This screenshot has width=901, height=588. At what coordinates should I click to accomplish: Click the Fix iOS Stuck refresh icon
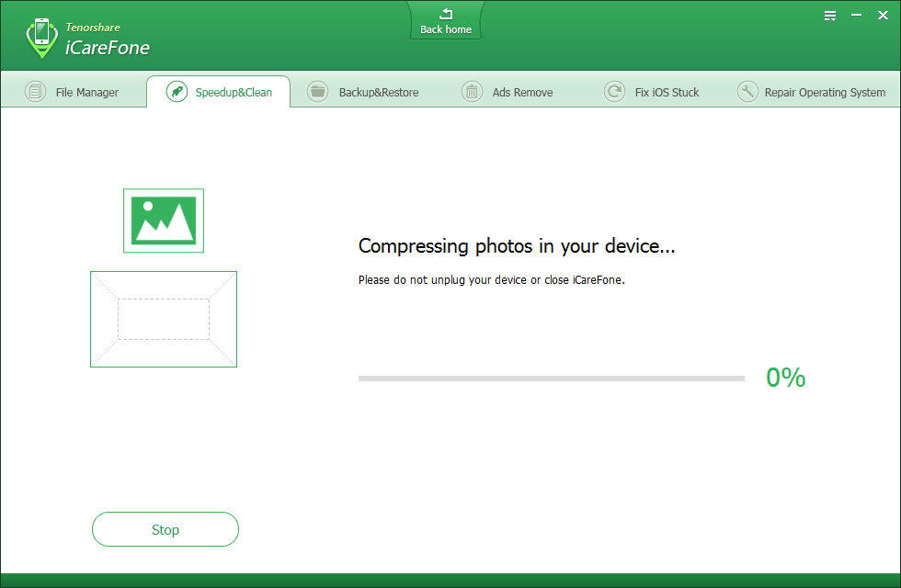point(614,92)
